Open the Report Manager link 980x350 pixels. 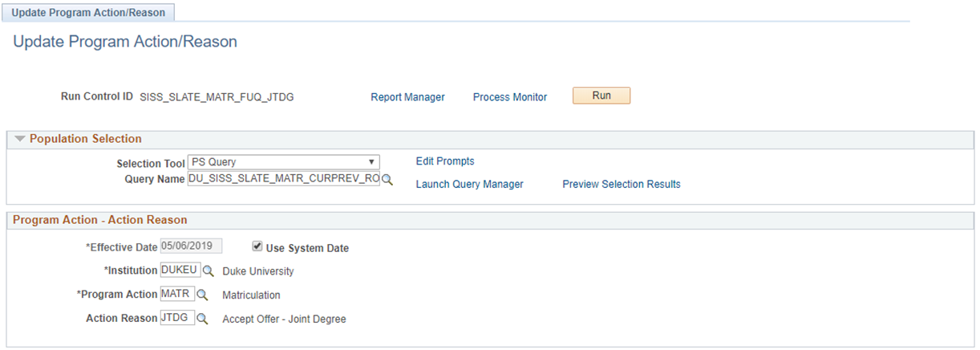click(407, 97)
